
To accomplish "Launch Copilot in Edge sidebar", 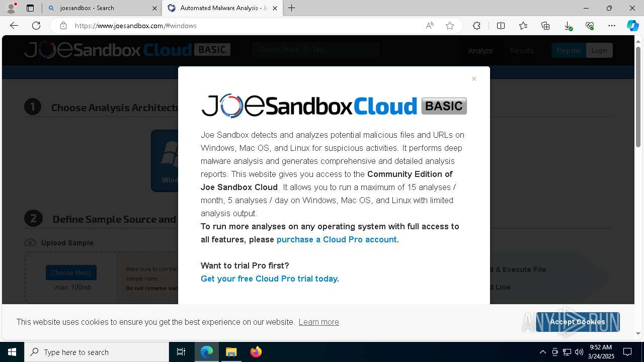I will click(632, 26).
